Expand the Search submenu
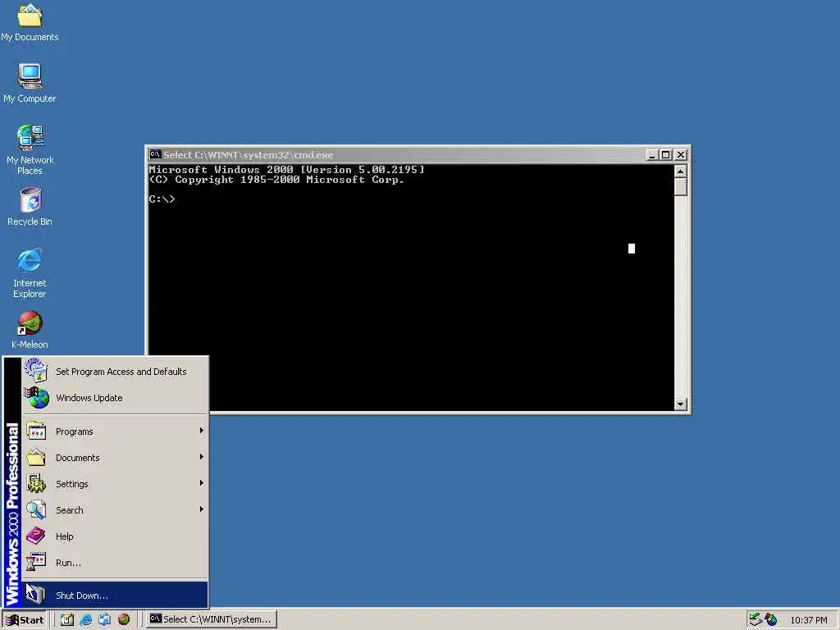 pyautogui.click(x=115, y=510)
